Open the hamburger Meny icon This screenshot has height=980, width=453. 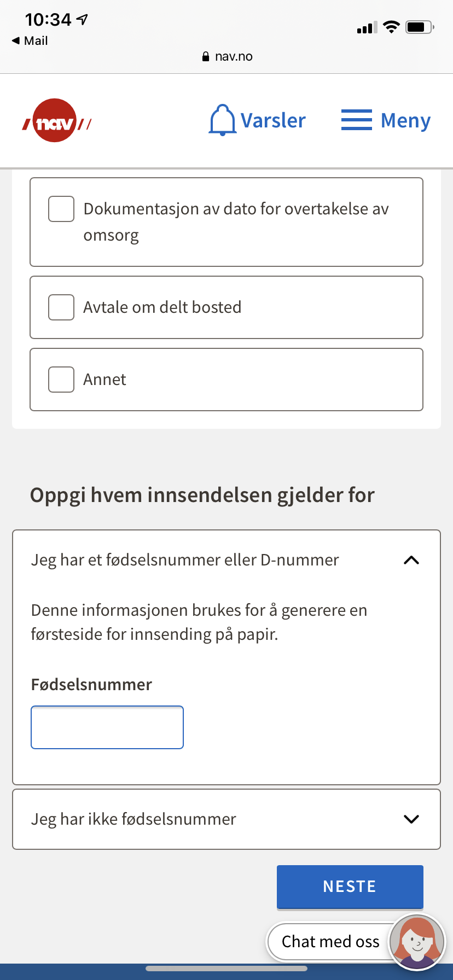tap(357, 120)
